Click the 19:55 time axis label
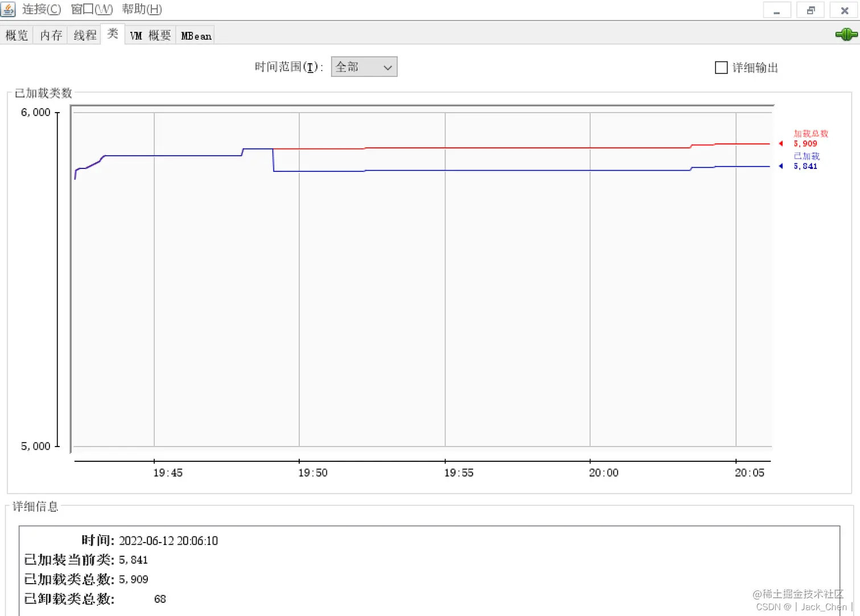The height and width of the screenshot is (616, 860). click(458, 473)
